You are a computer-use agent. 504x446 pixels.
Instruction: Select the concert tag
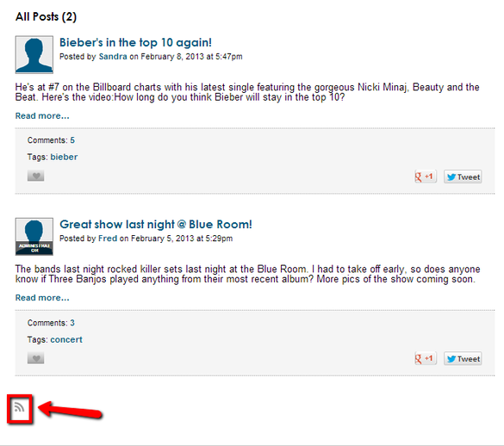click(x=66, y=339)
